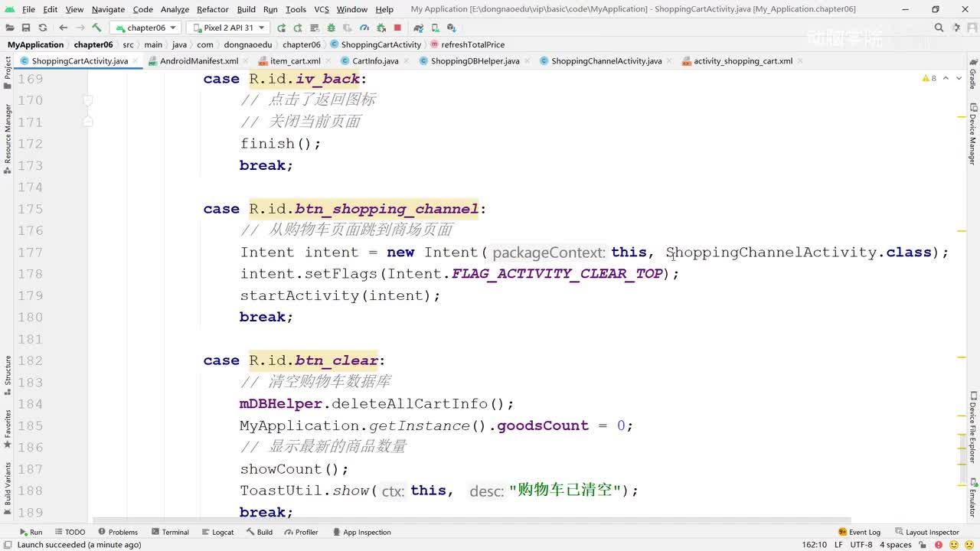
Task: Click the Make Project hammer icon
Action: pyautogui.click(x=97, y=28)
